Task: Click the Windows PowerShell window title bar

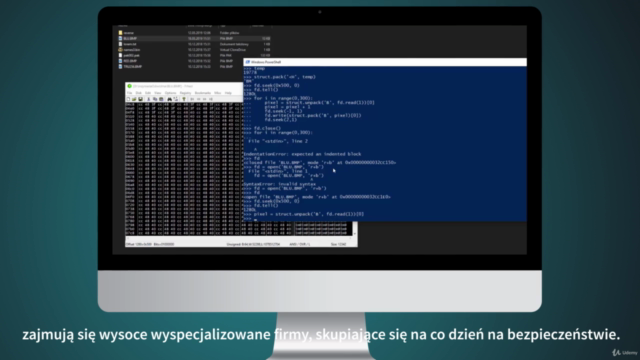Action: pyautogui.click(x=385, y=62)
